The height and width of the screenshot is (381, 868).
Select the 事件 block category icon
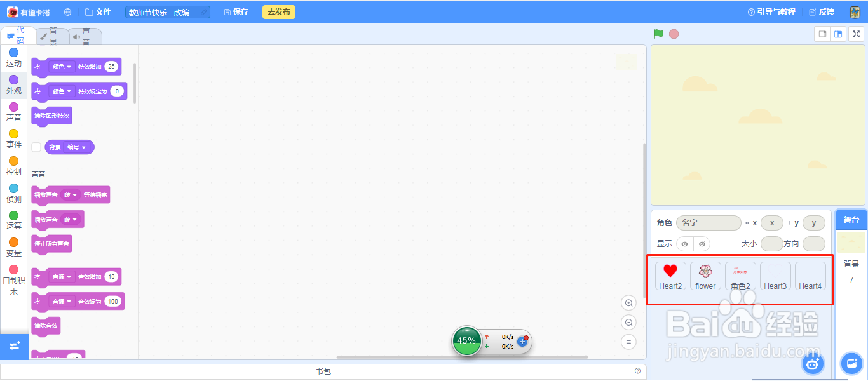(x=14, y=134)
